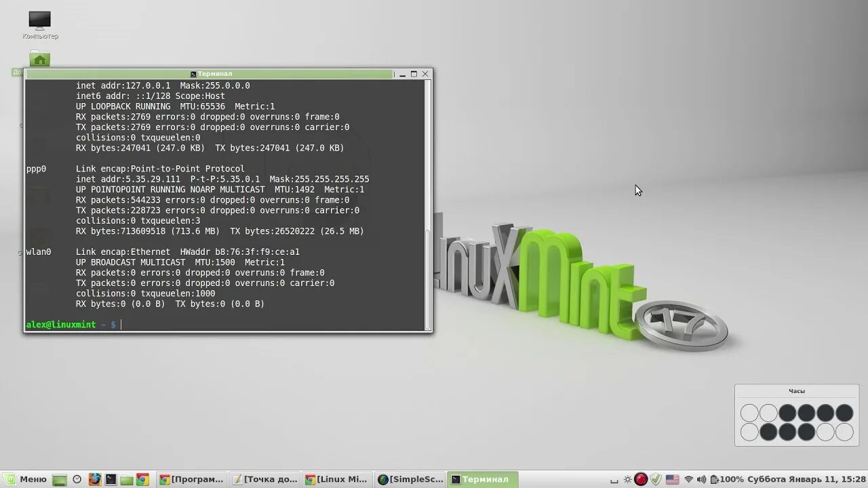The width and height of the screenshot is (868, 488).
Task: Open the Компьютер desktop icon
Action: point(39,25)
